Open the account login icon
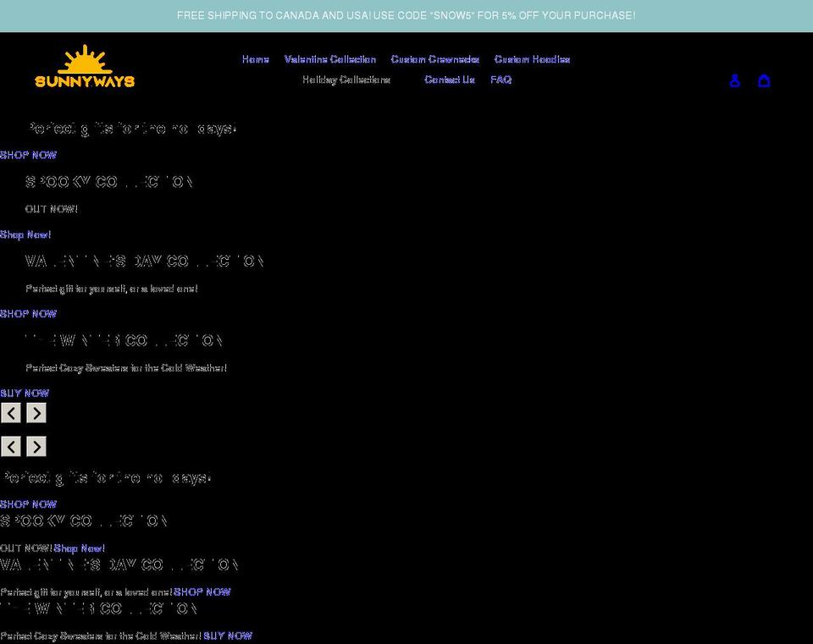Viewport: 813px width, 644px height. 734,80
